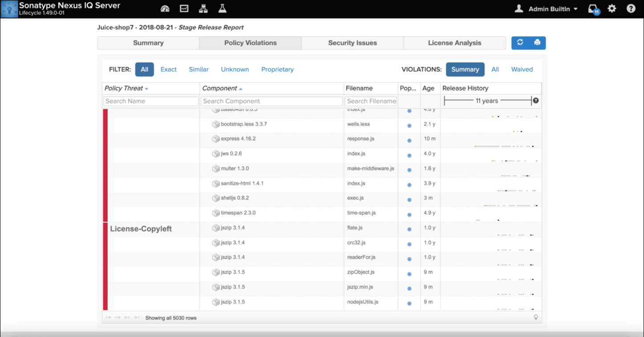Open the organization hierarchy icon
This screenshot has height=337, width=644.
(203, 9)
